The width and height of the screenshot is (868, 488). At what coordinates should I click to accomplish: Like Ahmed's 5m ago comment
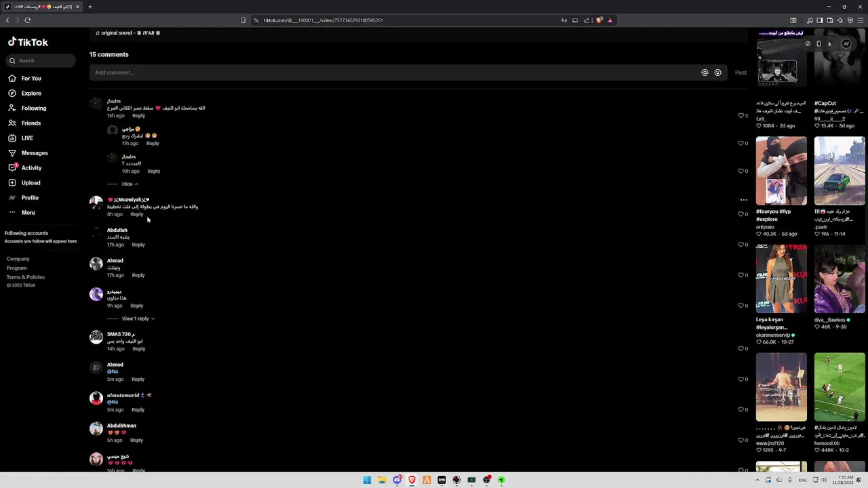(x=741, y=379)
